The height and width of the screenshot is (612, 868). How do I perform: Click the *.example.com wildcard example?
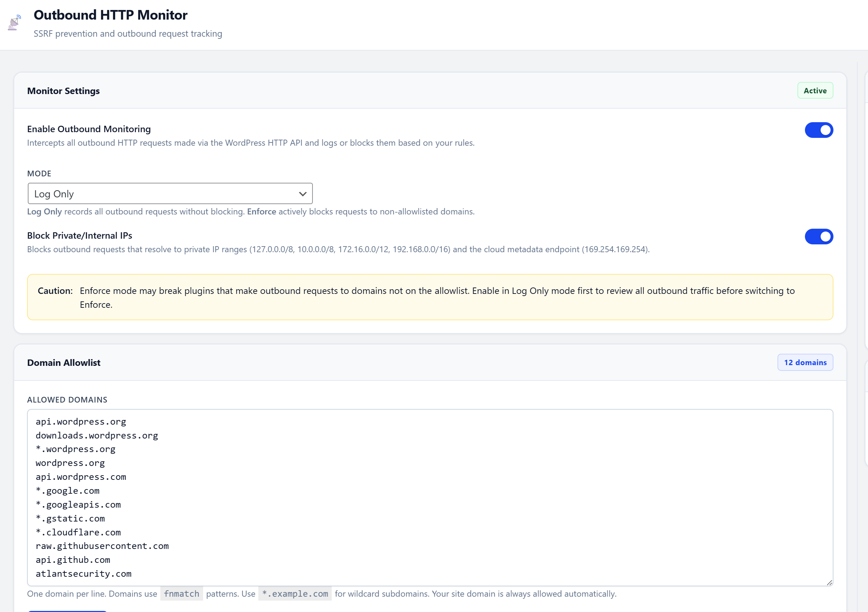(x=294, y=593)
